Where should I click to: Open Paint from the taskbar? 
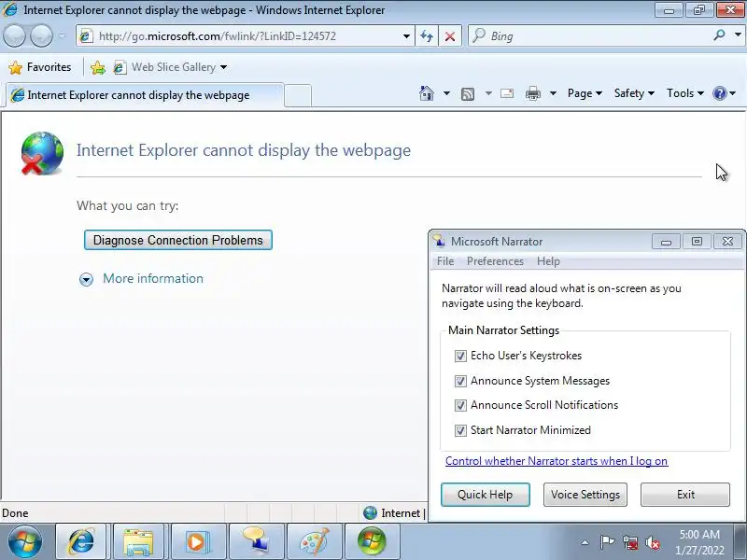(x=315, y=541)
